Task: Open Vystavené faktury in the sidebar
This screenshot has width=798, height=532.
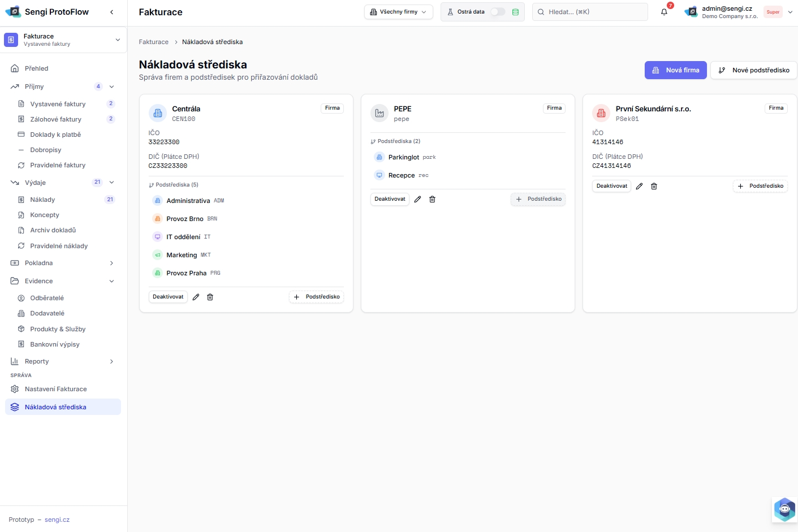Action: (58, 104)
